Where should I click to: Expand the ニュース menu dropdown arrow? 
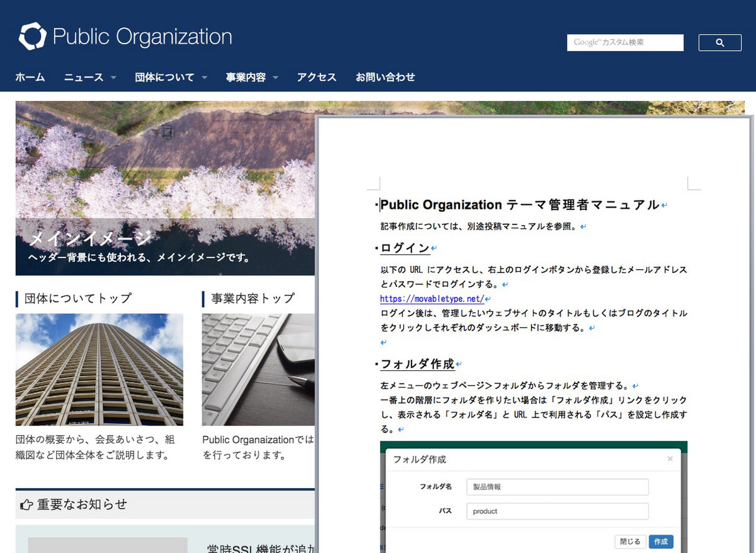tap(113, 78)
